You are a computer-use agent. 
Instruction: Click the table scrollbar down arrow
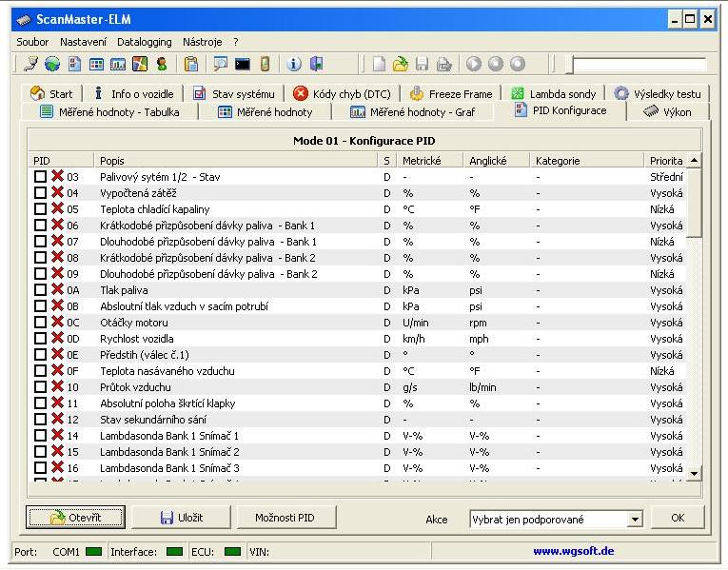(x=694, y=474)
